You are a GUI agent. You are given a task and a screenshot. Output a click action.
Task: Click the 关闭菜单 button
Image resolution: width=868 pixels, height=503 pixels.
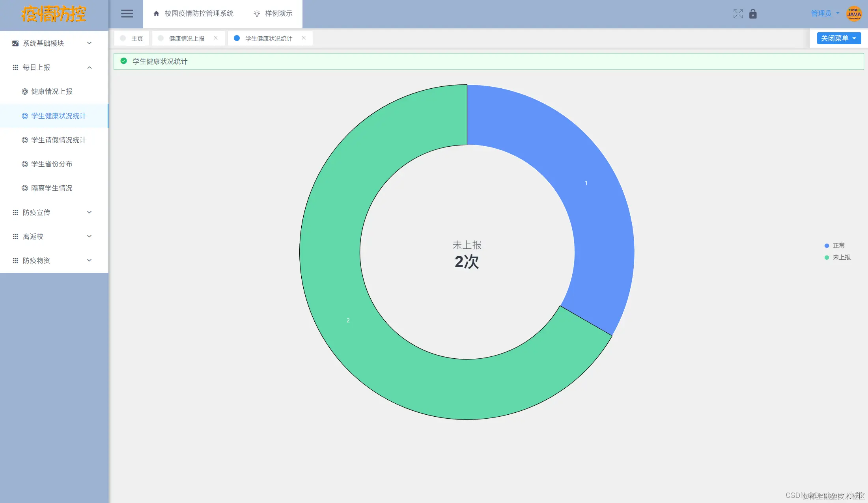point(838,38)
